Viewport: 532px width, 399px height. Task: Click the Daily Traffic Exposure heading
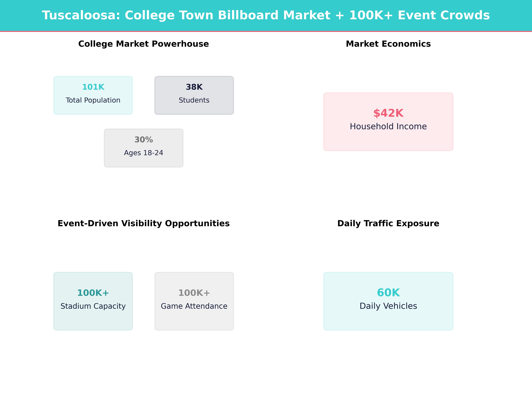pyautogui.click(x=388, y=223)
